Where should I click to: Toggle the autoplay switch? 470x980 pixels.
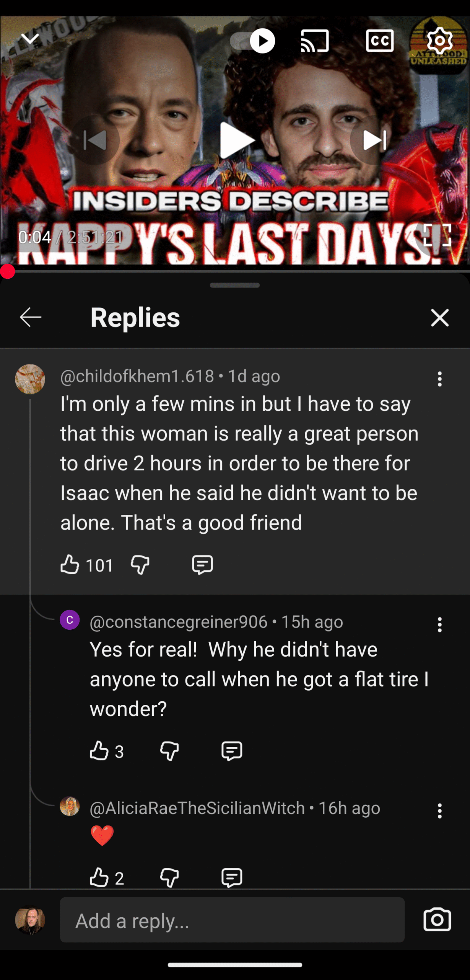[x=253, y=41]
